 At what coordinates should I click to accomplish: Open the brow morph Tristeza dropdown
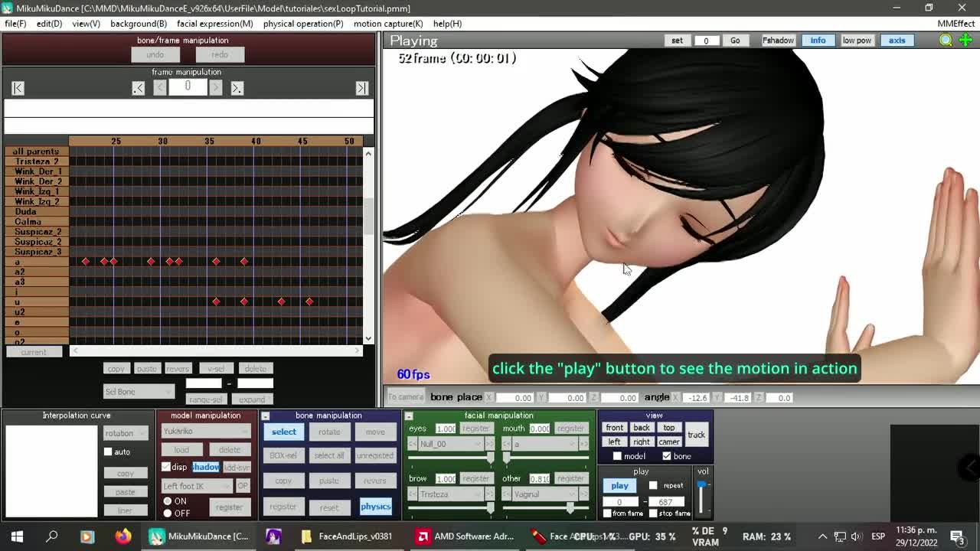[450, 494]
